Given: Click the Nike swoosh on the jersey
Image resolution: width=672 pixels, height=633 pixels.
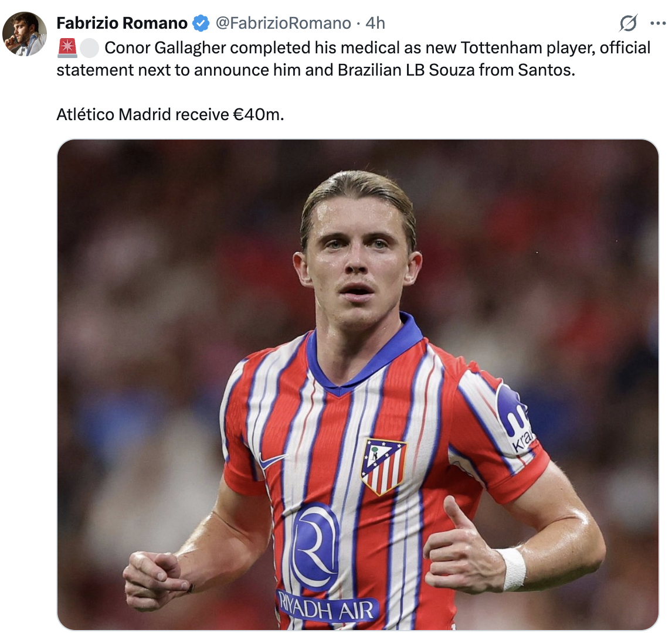Looking at the screenshot, I should pyautogui.click(x=273, y=461).
